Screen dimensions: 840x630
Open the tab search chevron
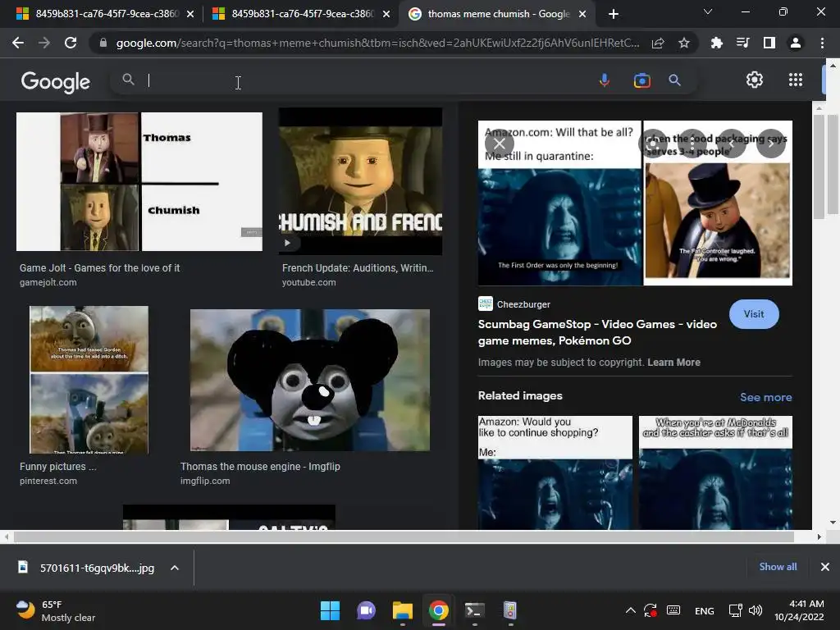point(708,11)
